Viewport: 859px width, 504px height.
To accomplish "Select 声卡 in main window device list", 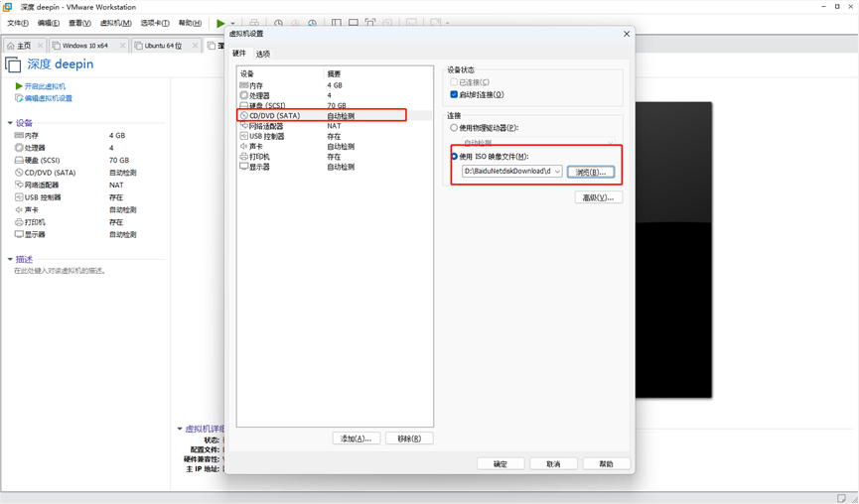I will (x=76, y=209).
